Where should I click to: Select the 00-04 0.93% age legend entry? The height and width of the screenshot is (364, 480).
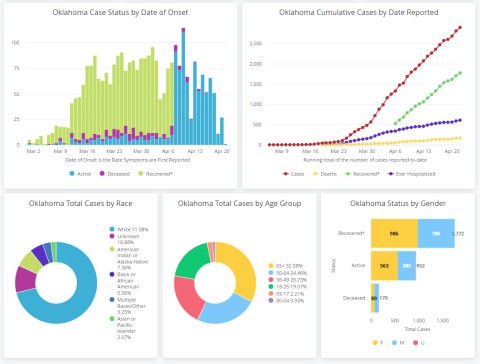(x=286, y=301)
